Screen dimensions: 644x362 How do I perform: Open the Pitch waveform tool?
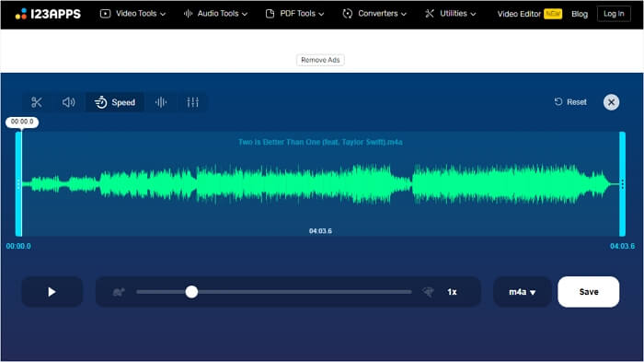point(161,102)
